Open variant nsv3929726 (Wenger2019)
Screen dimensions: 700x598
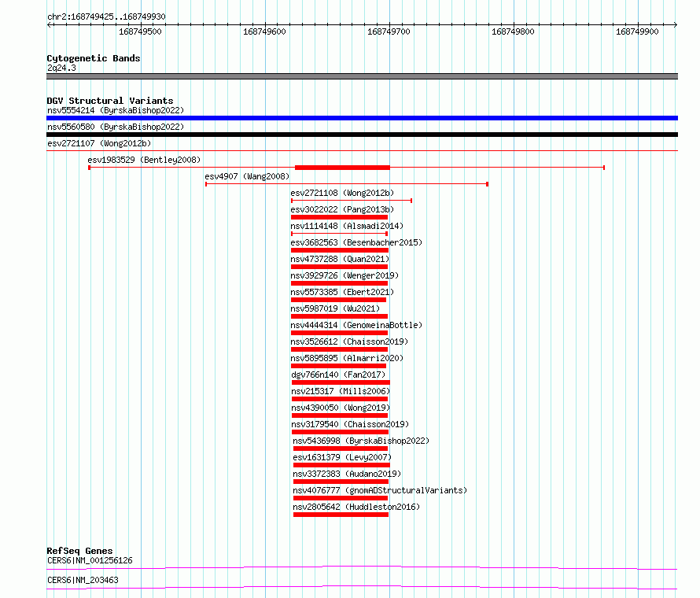click(x=344, y=275)
